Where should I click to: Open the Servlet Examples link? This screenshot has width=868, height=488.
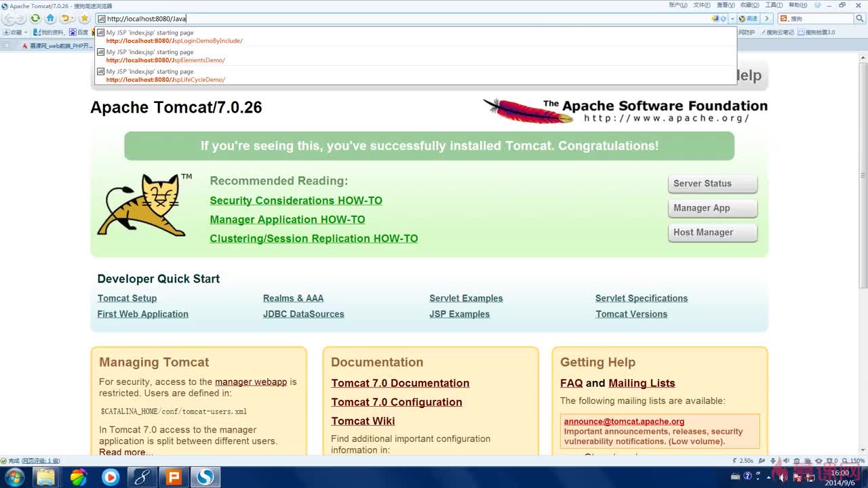click(466, 298)
